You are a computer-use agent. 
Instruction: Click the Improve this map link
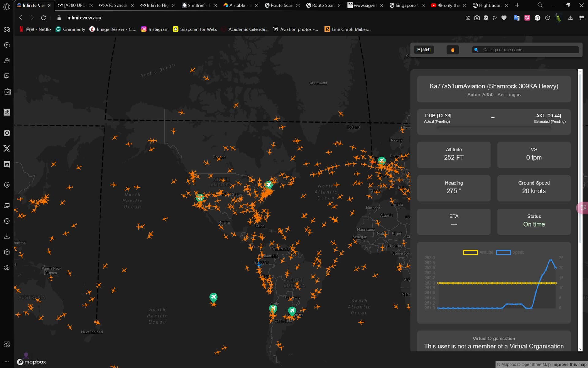point(569,364)
